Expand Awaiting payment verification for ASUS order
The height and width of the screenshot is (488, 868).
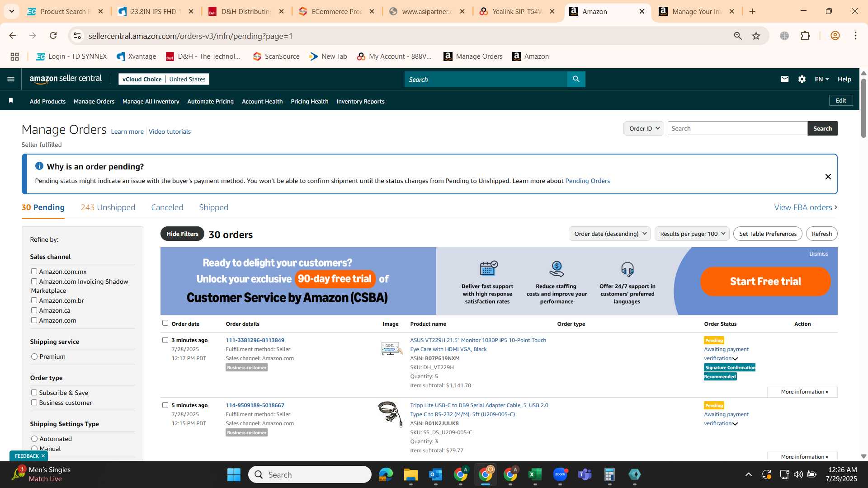(x=735, y=359)
